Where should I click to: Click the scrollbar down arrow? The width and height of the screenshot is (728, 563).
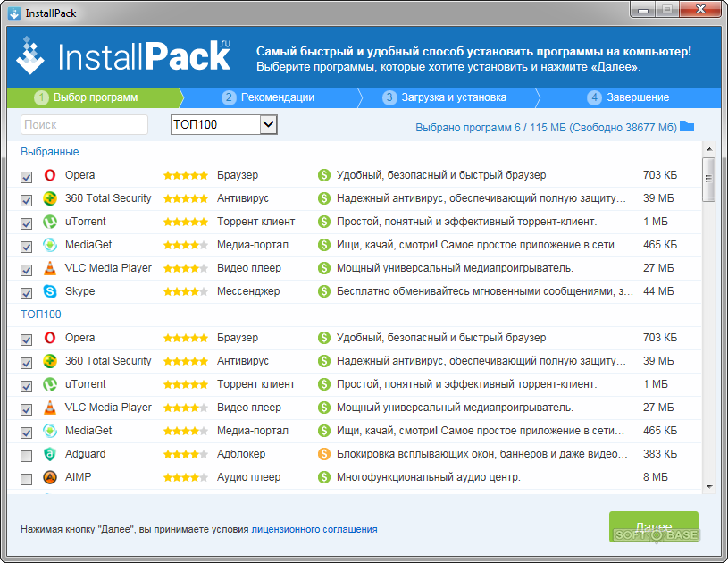(709, 487)
